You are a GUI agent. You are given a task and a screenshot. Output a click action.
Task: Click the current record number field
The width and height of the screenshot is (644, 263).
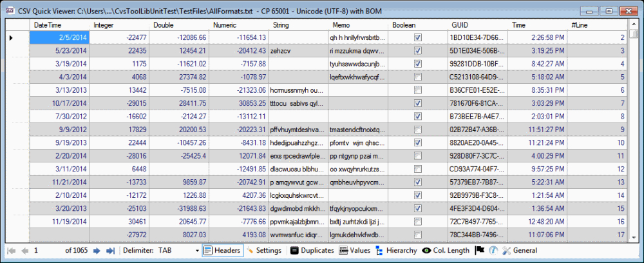[x=46, y=250]
